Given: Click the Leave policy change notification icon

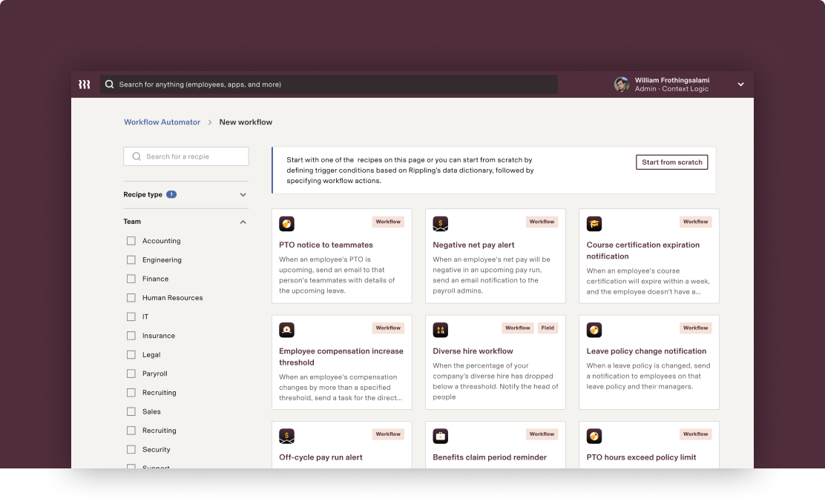Looking at the screenshot, I should 594,329.
